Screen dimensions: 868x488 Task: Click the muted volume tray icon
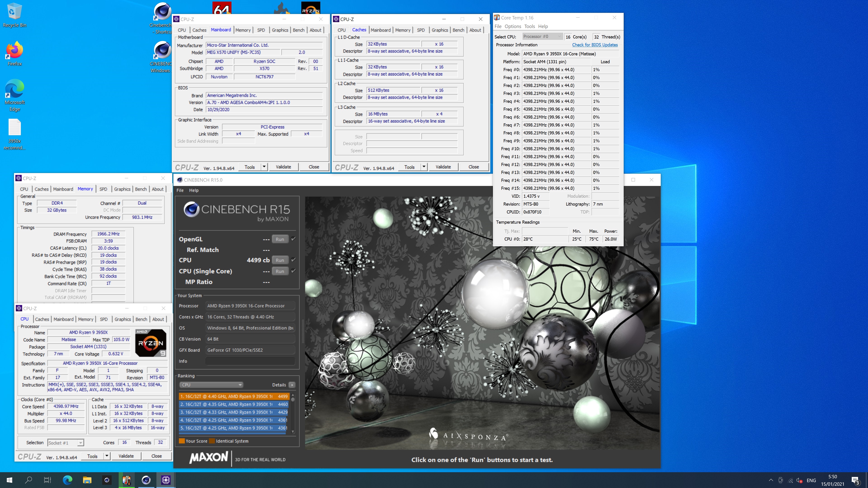[799, 481]
